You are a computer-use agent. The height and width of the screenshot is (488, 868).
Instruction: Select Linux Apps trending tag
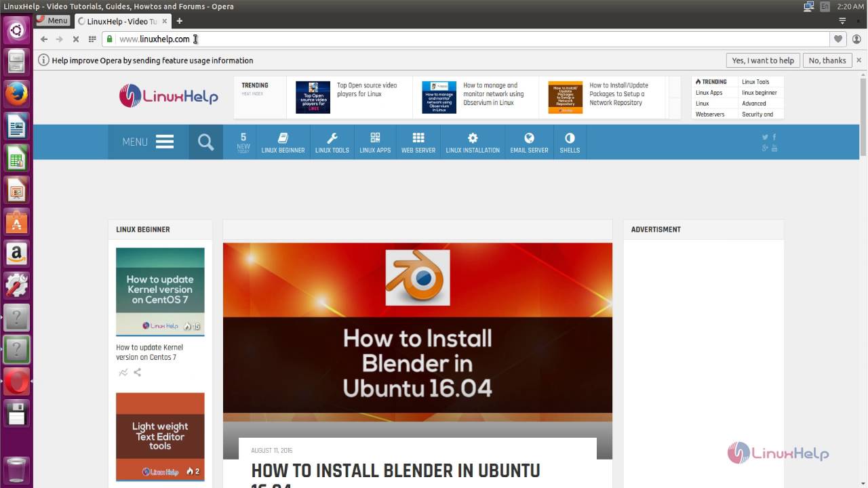pos(709,93)
